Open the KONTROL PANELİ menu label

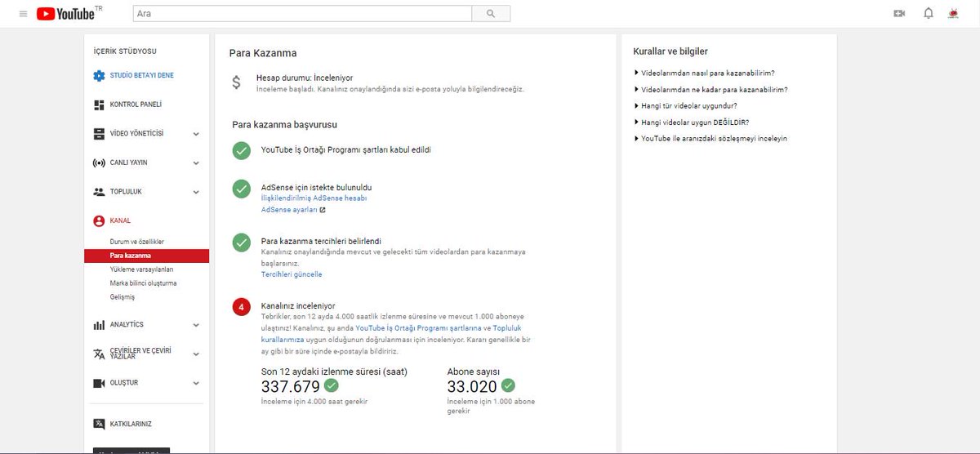(136, 105)
